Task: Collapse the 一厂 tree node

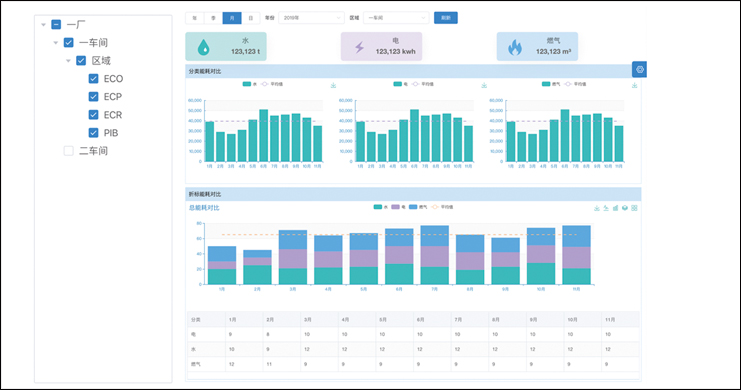Action: [43, 25]
